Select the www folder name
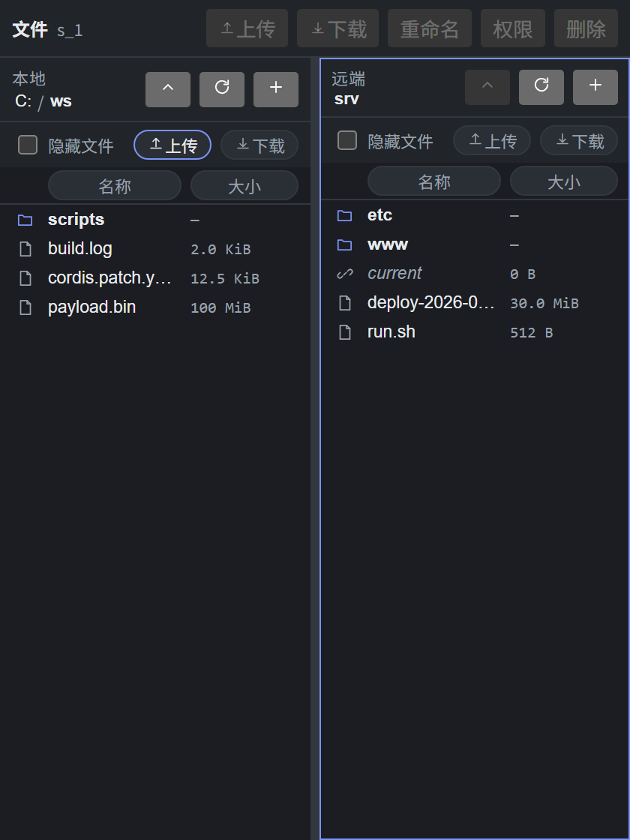 click(x=388, y=244)
